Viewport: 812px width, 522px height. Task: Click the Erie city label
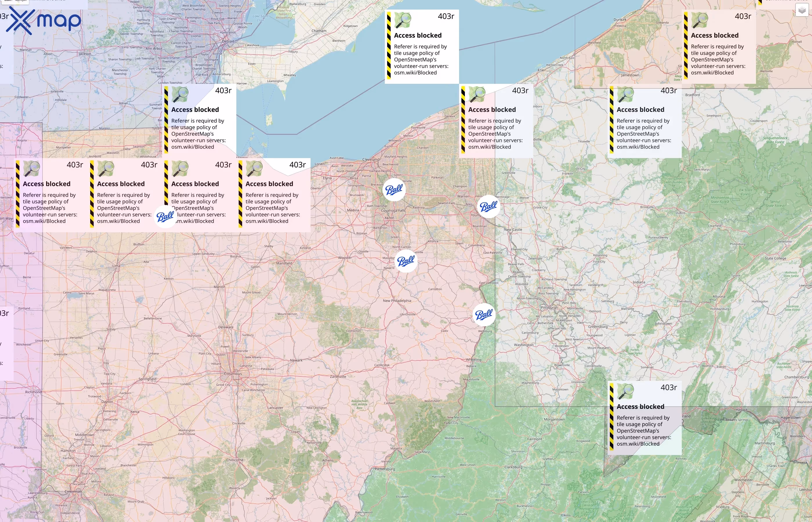541,70
